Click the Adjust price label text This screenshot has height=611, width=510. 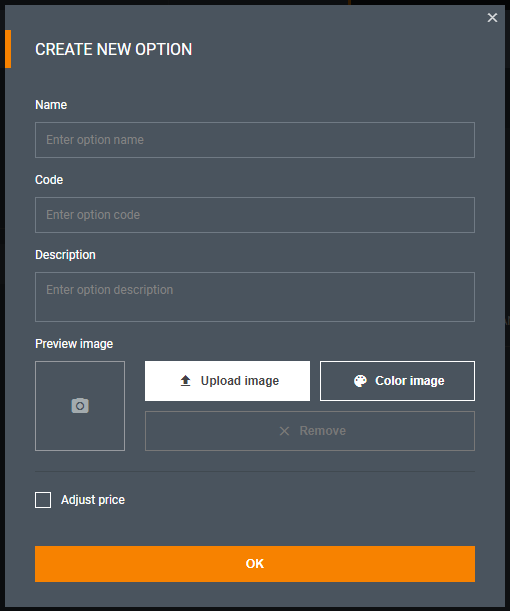point(93,500)
